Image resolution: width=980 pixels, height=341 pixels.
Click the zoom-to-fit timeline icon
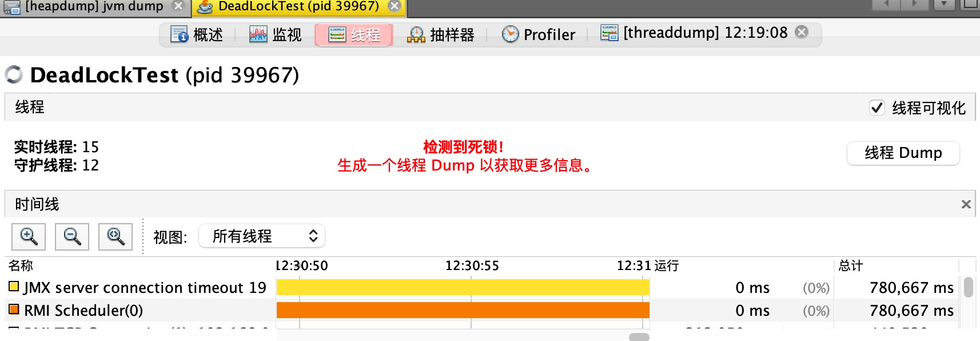[x=115, y=237]
